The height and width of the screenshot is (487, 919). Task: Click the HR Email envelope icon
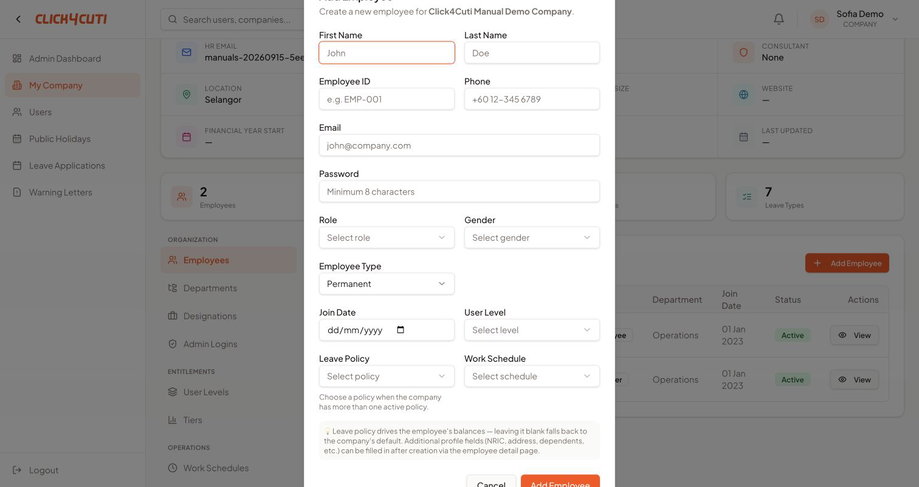pyautogui.click(x=186, y=52)
